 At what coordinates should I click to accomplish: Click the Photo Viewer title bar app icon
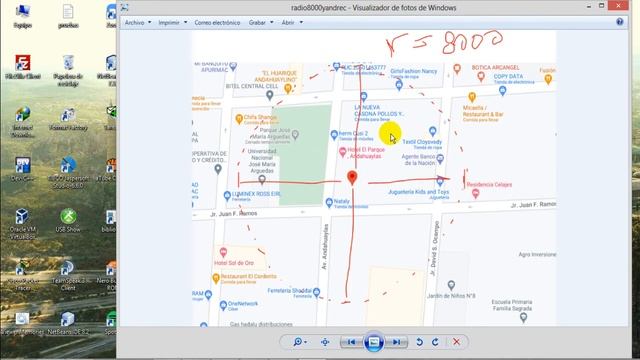(124, 7)
